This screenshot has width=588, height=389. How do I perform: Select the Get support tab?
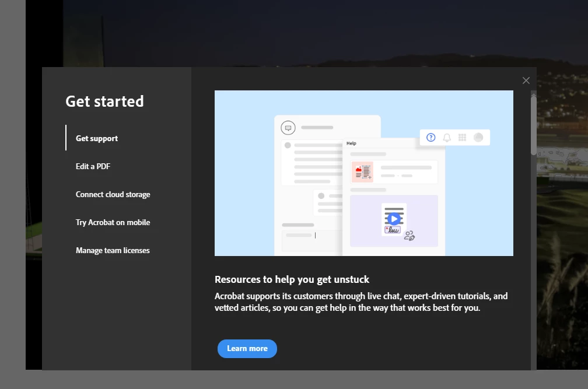97,138
